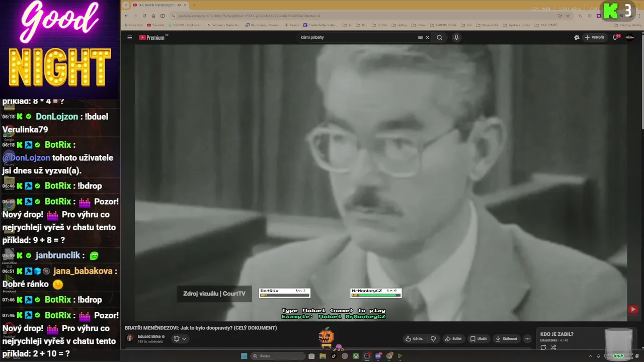Clear the search text with X
Screen dimensions: 644x362
point(427,38)
